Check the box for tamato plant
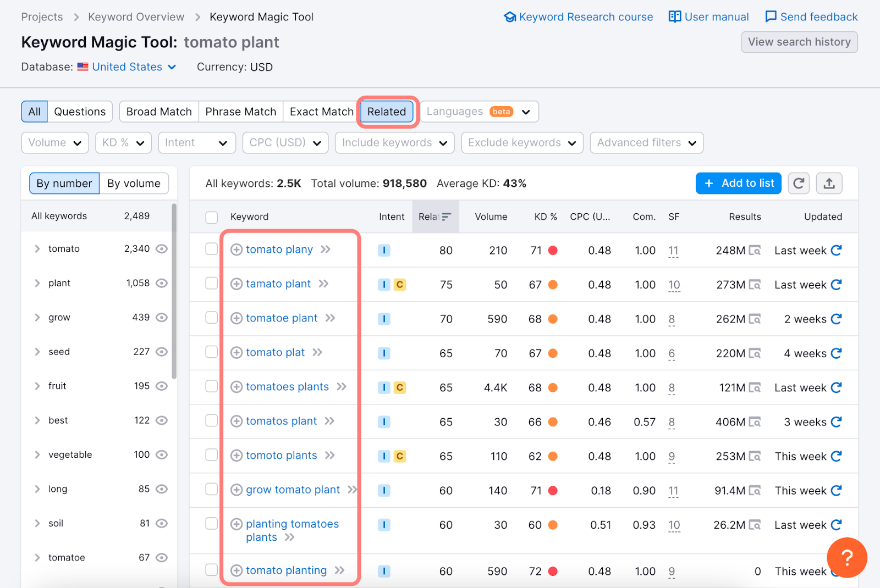 212,283
